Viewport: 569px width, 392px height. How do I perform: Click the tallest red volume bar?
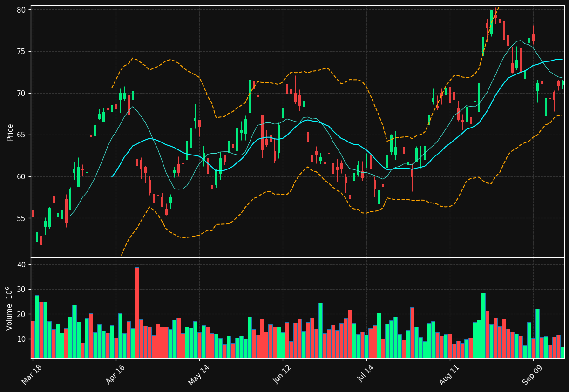[x=137, y=313]
